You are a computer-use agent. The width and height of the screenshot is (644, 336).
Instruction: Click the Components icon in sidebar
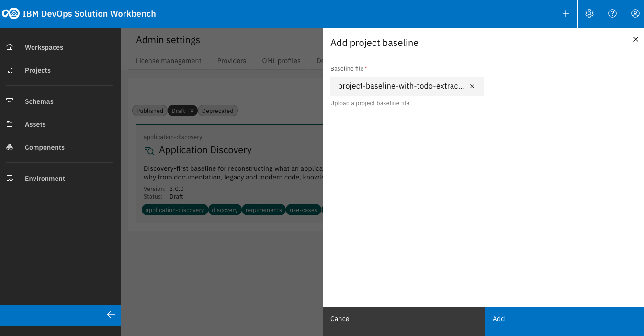pos(10,147)
